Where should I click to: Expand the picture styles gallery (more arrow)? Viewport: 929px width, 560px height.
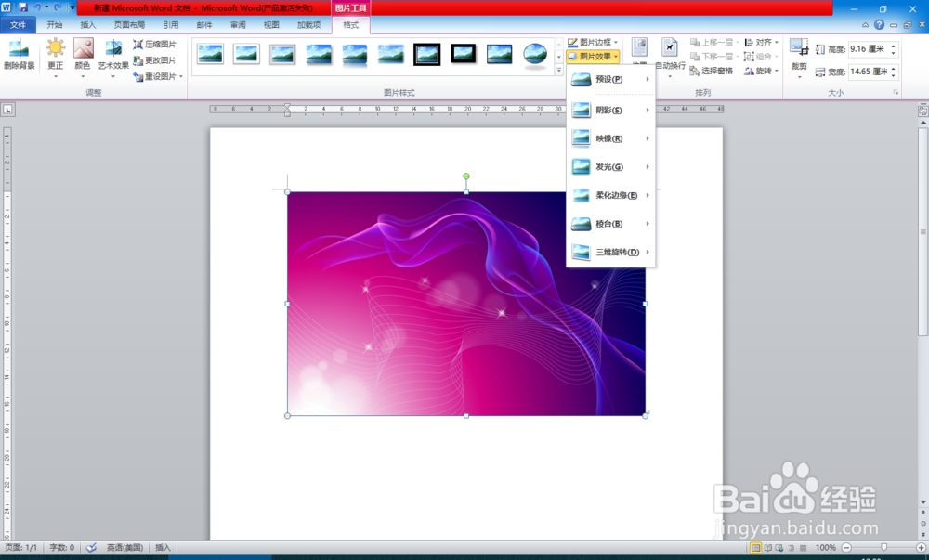tap(558, 71)
